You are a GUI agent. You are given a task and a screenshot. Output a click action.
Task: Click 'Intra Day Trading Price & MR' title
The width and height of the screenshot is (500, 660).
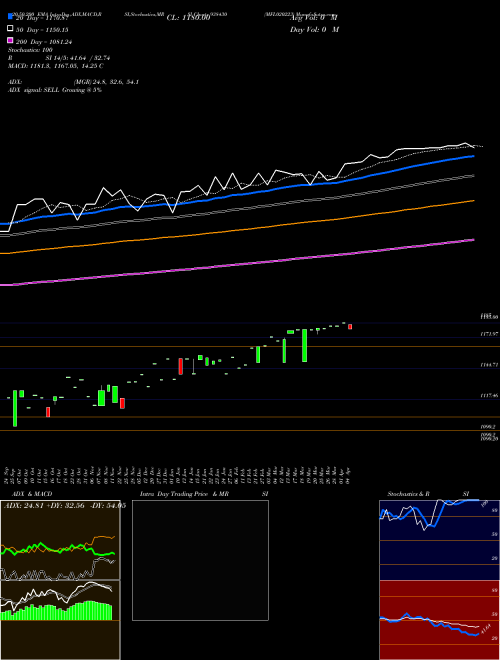pos(184,494)
